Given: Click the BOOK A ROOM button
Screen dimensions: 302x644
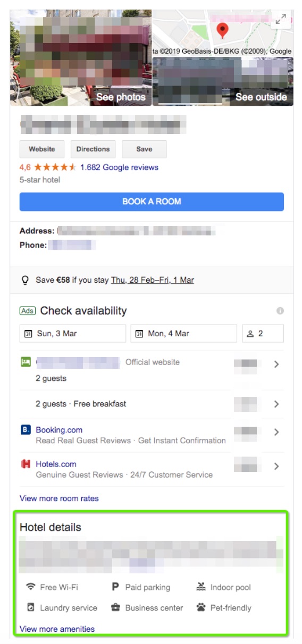Looking at the screenshot, I should [152, 201].
